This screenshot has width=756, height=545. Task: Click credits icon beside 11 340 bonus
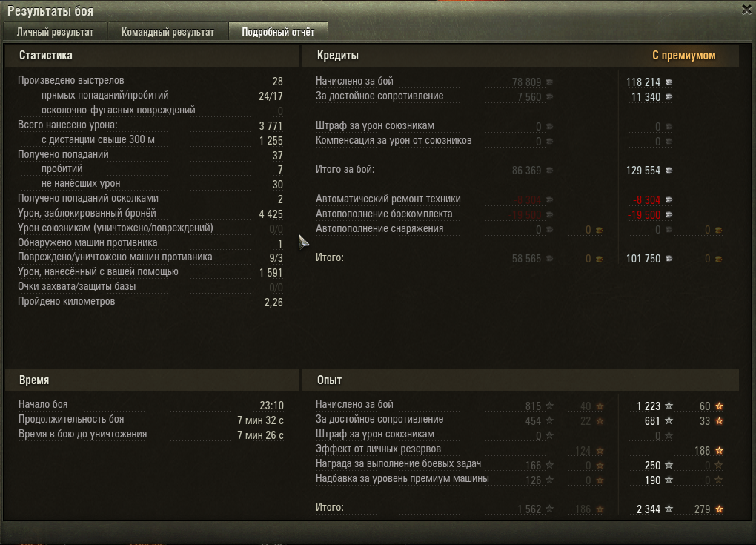coord(669,97)
